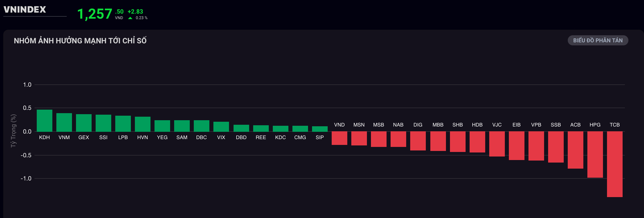
Task: Select the green HVN bar
Action: pyautogui.click(x=143, y=124)
